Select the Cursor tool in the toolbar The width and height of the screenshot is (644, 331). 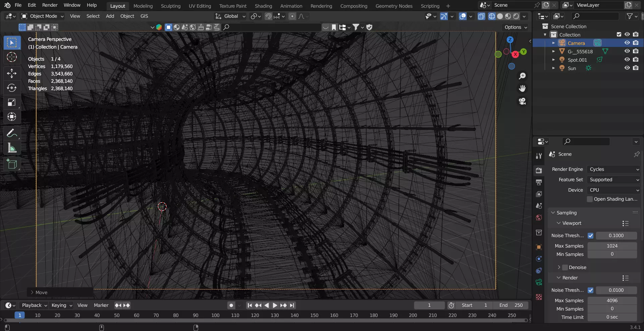[x=12, y=57]
